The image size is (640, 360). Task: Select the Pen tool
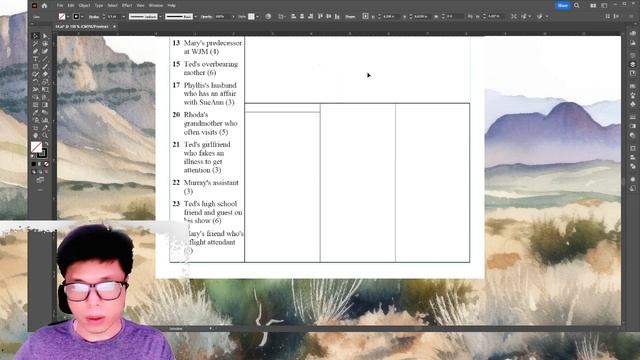pos(36,51)
